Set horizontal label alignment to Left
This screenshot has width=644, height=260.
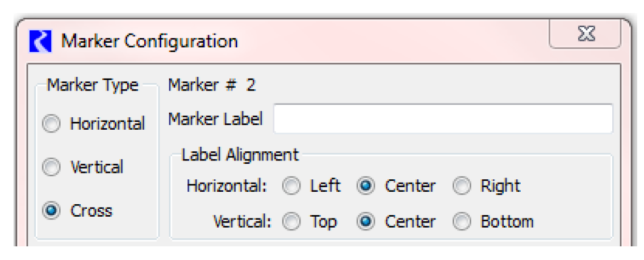291,187
